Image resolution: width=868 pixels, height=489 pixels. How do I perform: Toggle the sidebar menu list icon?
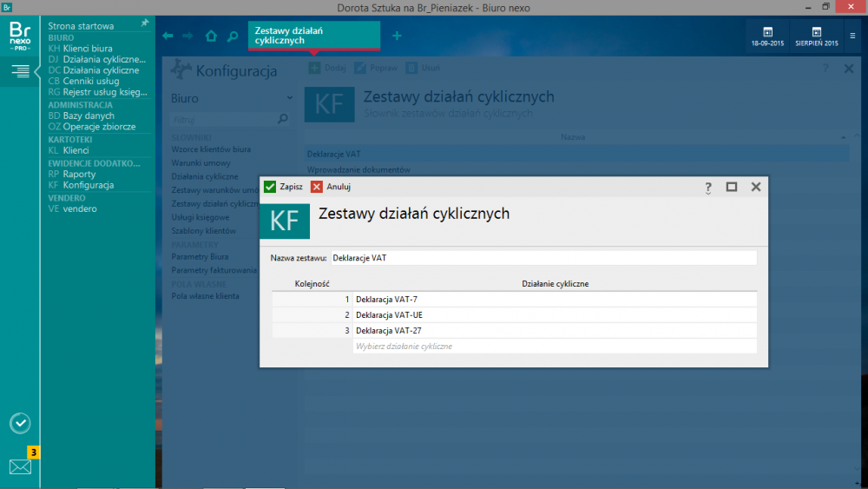pos(20,71)
